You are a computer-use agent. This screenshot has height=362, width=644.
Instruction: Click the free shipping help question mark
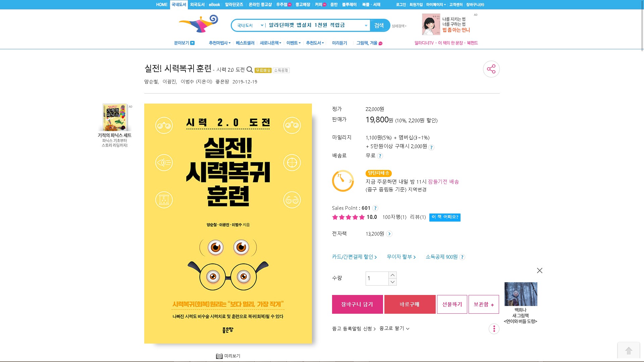tap(380, 156)
